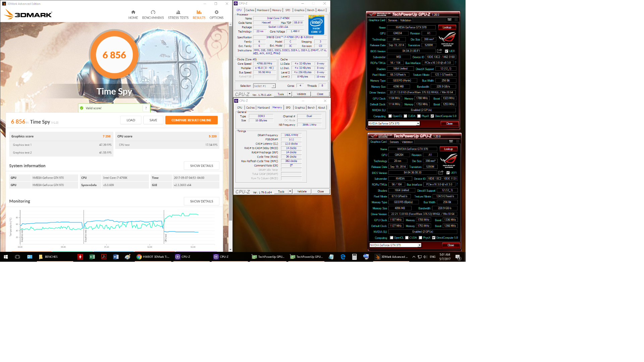Toggle DirectCompute 5.0 checkbox in MSI GPU-Z
This screenshot has width=644, height=362.
point(432,116)
